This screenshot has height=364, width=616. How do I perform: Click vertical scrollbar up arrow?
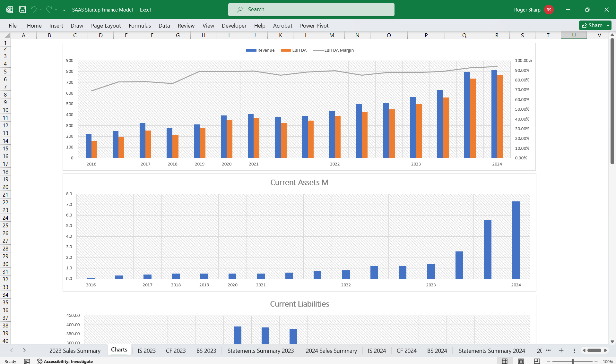[612, 35]
